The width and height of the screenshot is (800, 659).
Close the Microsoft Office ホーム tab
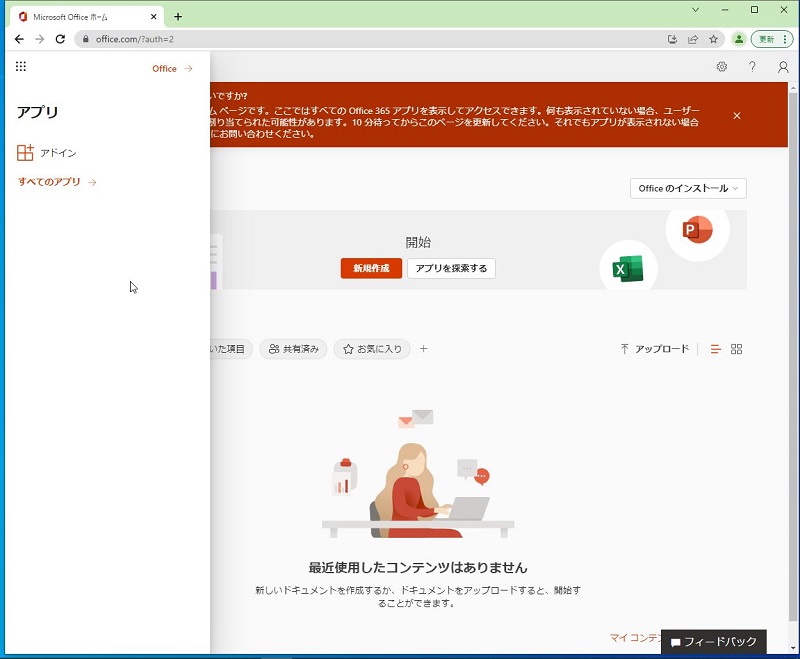154,17
